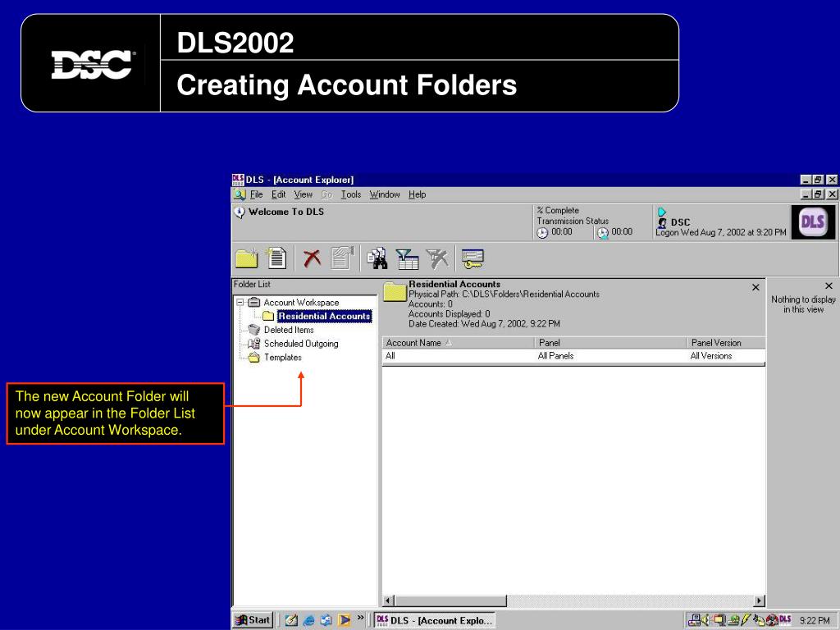Click the DLS Account Explorer taskbar button
Image resolution: width=840 pixels, height=630 pixels.
[x=434, y=620]
